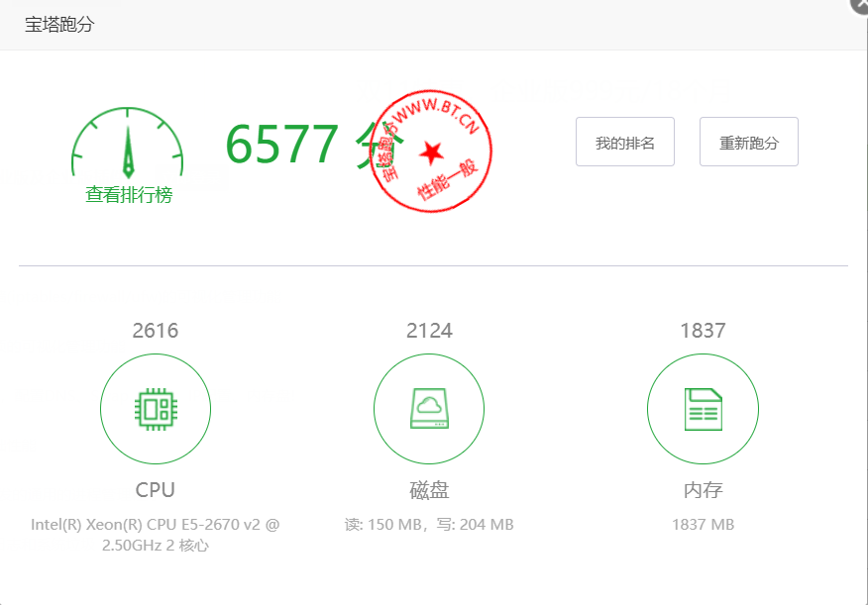This screenshot has width=868, height=605.
Task: Click the disk score 2124
Action: (429, 331)
